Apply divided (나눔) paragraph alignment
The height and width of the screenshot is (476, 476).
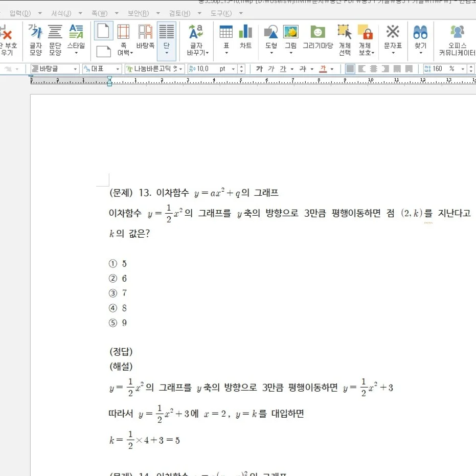coord(409,69)
